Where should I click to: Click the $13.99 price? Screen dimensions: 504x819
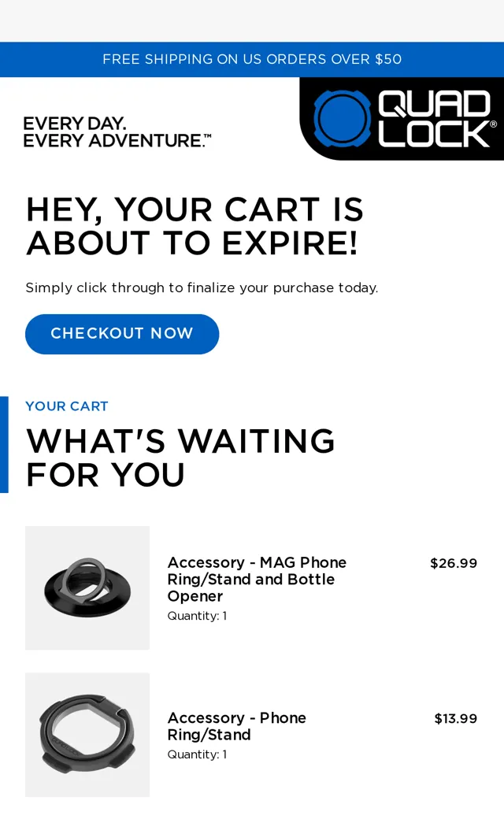455,718
